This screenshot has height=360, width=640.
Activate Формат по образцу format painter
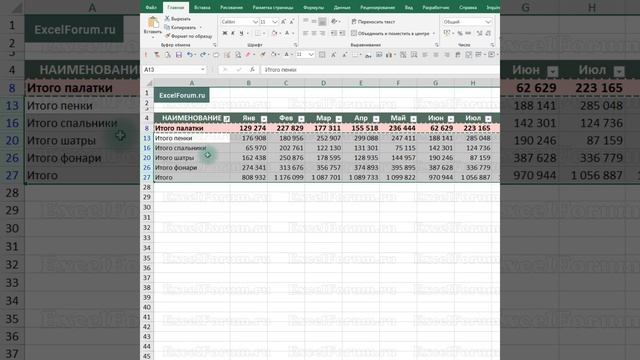click(188, 36)
